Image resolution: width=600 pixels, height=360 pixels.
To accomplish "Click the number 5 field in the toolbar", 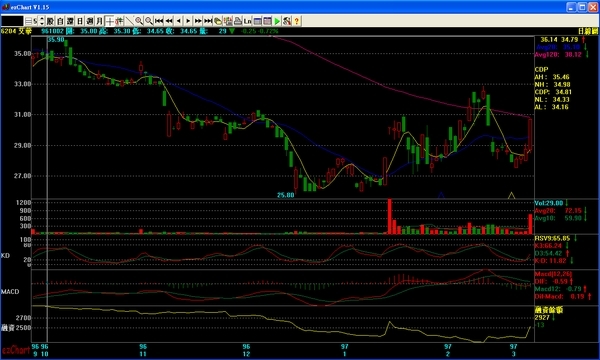I will click(x=35, y=21).
